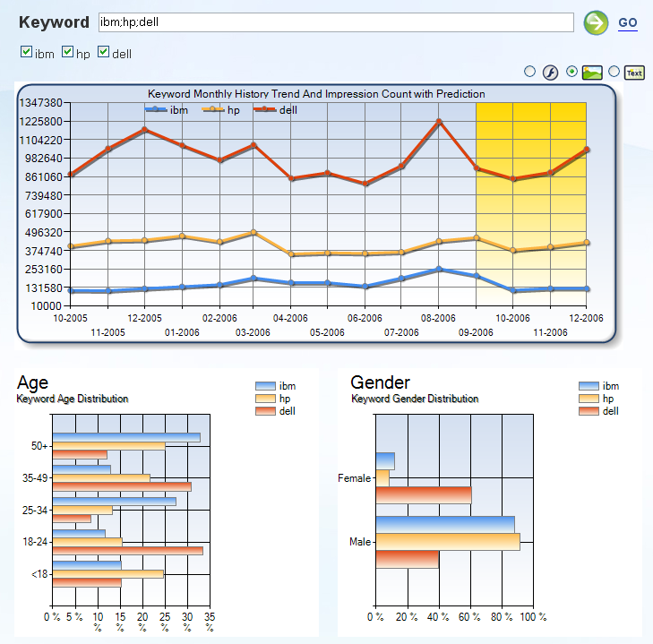The image size is (653, 644).
Task: Click the Male axis label
Action: click(x=360, y=542)
